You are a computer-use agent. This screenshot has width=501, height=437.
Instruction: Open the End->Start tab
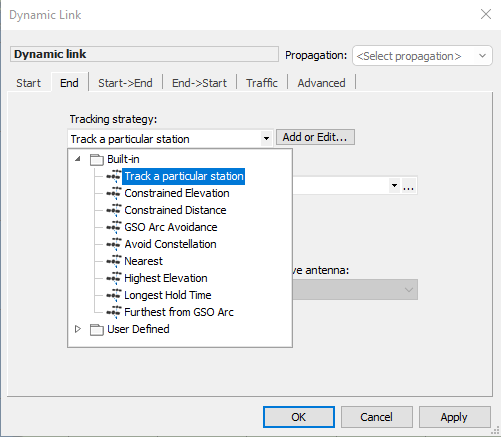coord(199,83)
